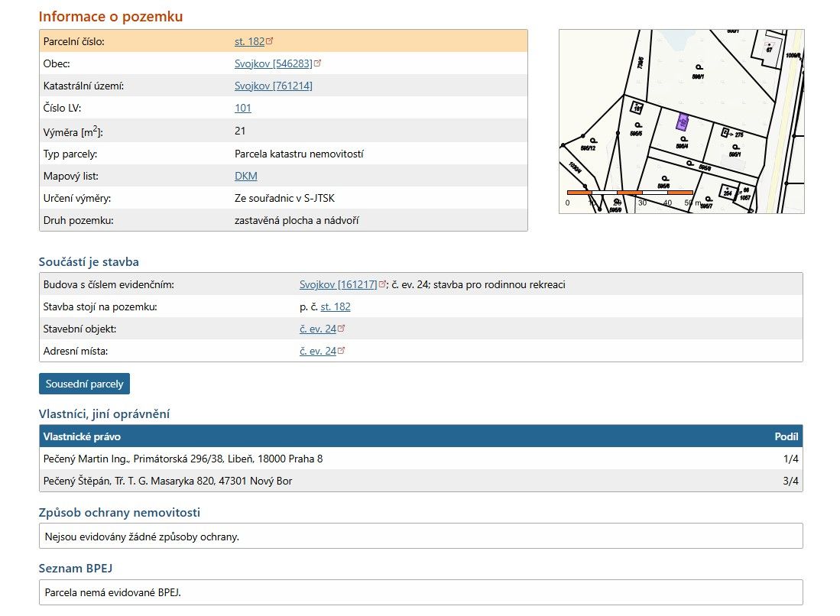Click building 161 symbol on the map
This screenshot has width=840, height=616.
[636, 109]
